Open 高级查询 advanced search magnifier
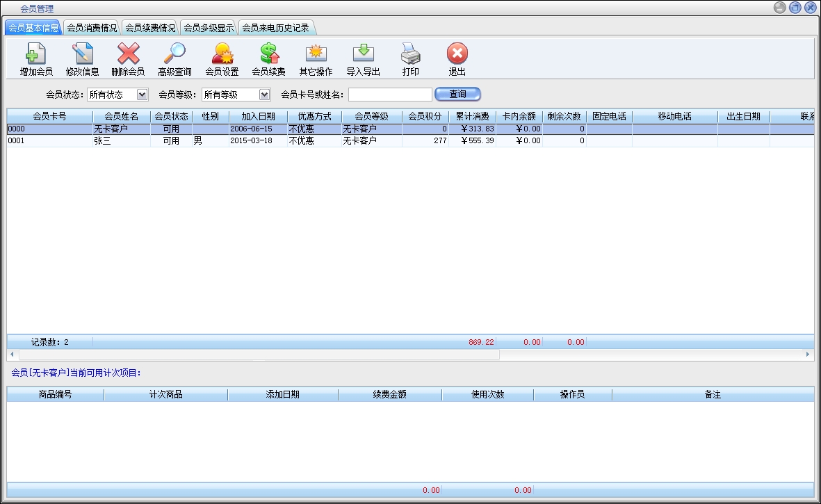This screenshot has height=504, width=821. (174, 54)
